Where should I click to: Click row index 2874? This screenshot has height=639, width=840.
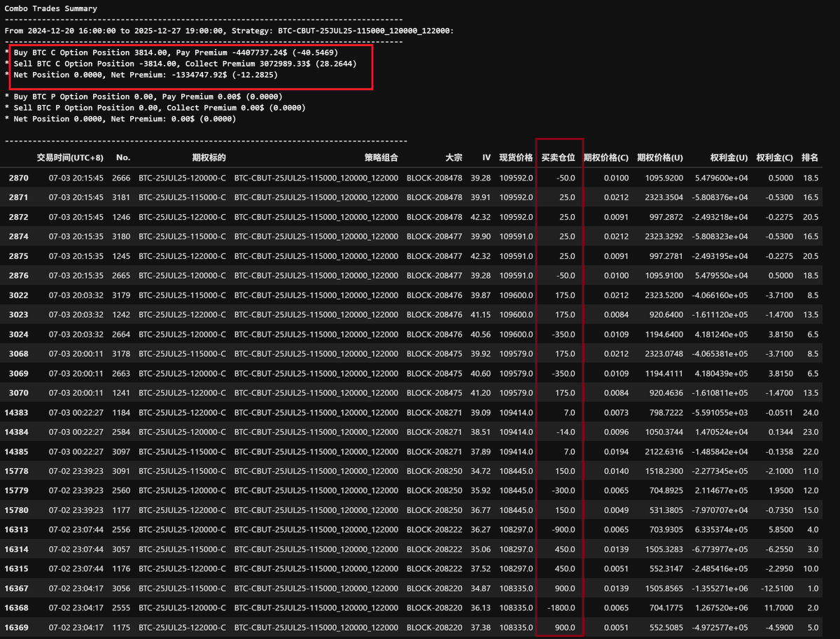19,237
